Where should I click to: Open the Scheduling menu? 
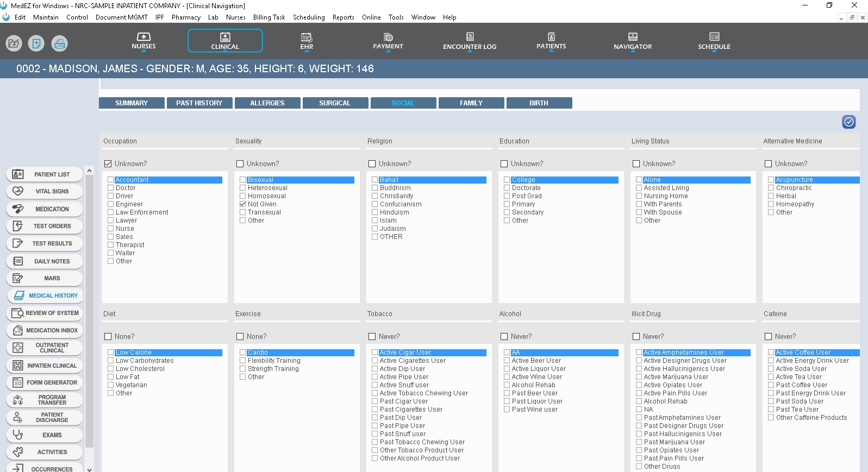(309, 17)
